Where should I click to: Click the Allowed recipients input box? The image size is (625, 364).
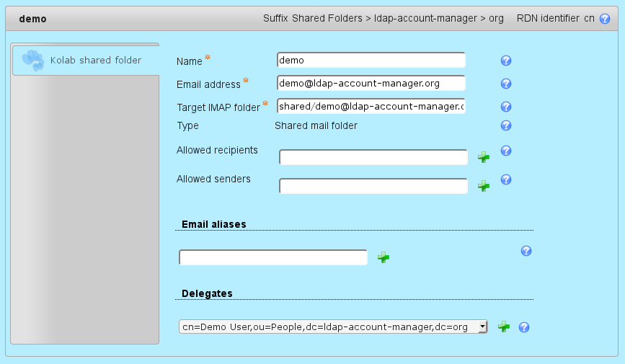[373, 157]
